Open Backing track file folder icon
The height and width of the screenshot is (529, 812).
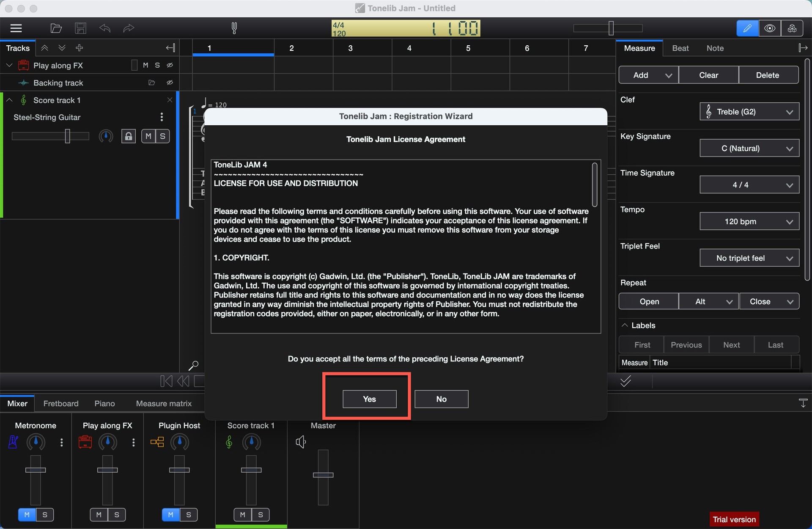click(x=151, y=83)
